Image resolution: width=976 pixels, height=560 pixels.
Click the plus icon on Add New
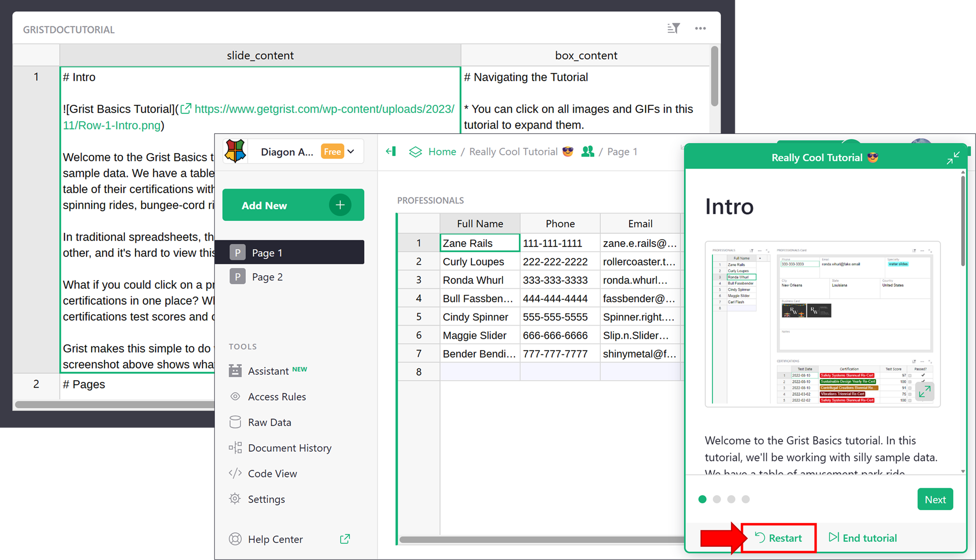[x=340, y=205]
